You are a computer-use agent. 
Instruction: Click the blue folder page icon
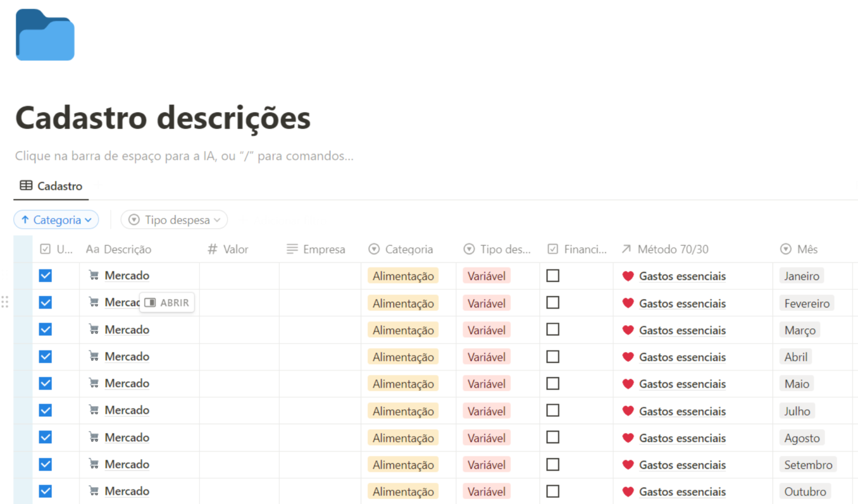pos(45,35)
